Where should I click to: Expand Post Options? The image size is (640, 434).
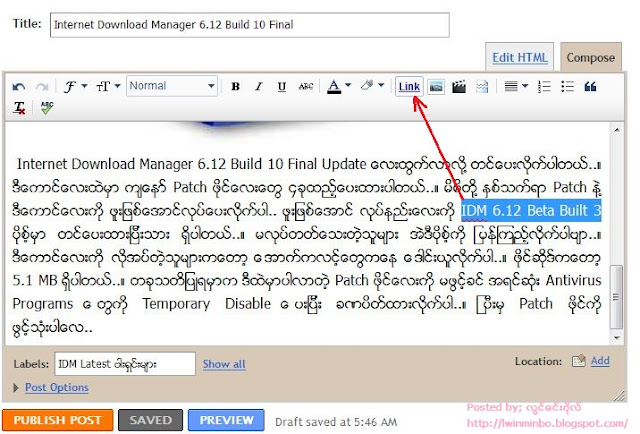(16, 387)
